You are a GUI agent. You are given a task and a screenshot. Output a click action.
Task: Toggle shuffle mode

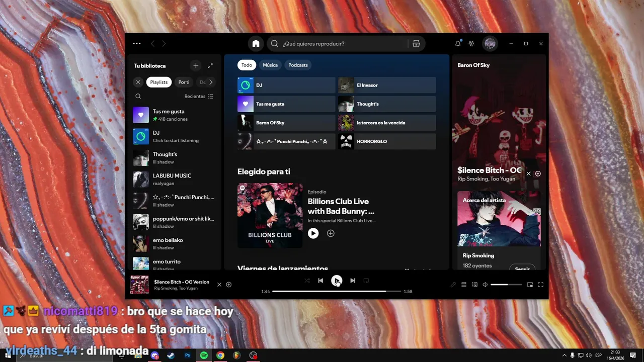pyautogui.click(x=307, y=281)
